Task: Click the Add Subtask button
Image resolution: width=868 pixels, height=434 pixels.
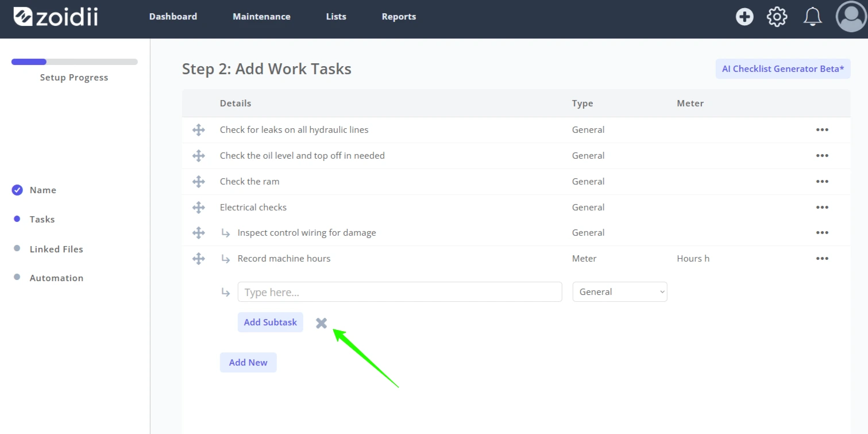Action: point(271,322)
